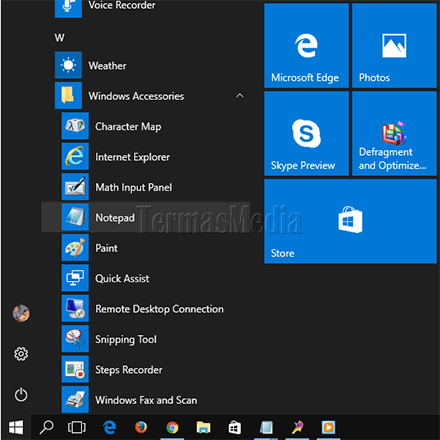Click the Windows Accessories folder icon

[68, 95]
